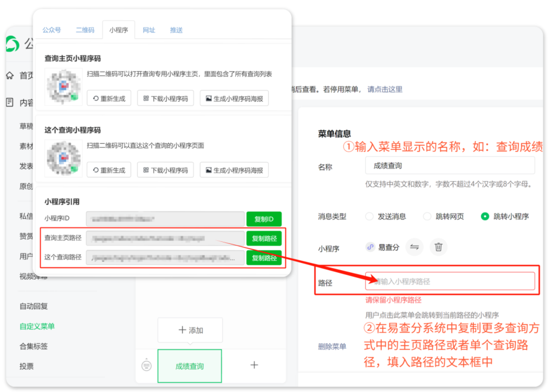Image resolution: width=550 pixels, height=392 pixels.
Task: Click the home 首页 icon in sidebar
Action: click(x=10, y=75)
